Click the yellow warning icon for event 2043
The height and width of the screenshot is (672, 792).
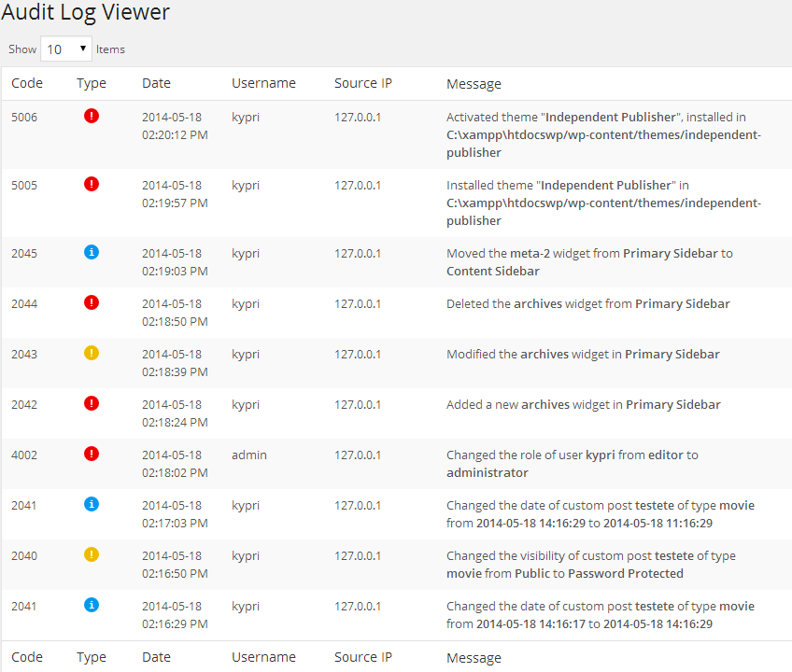pos(92,353)
